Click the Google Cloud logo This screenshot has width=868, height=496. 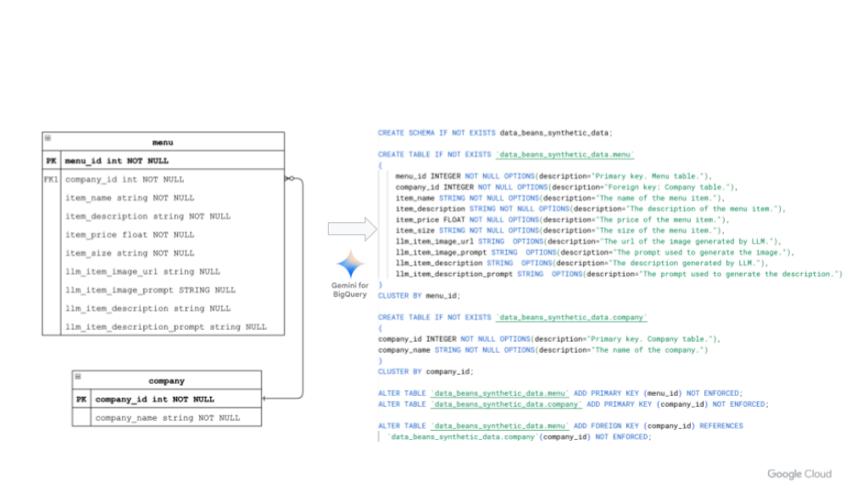799,474
